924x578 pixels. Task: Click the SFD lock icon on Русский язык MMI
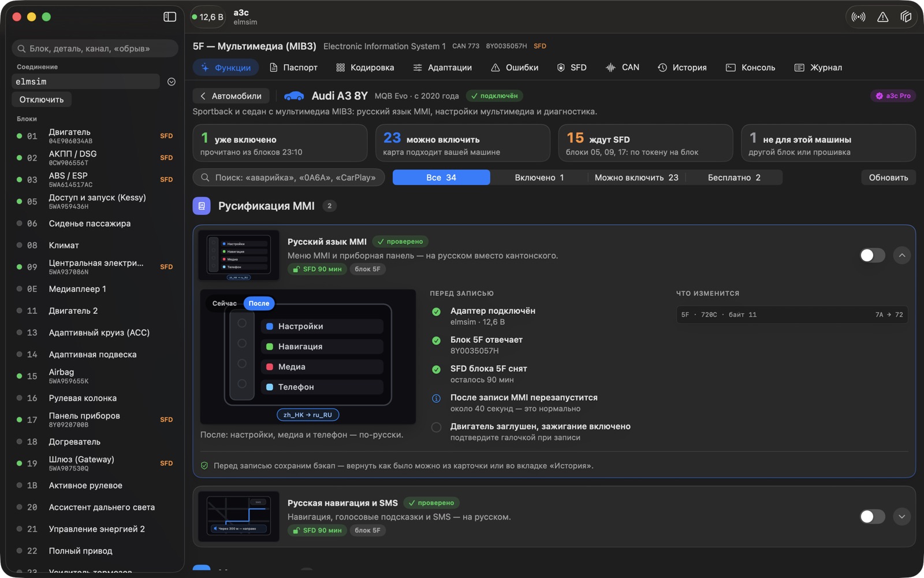coord(296,269)
